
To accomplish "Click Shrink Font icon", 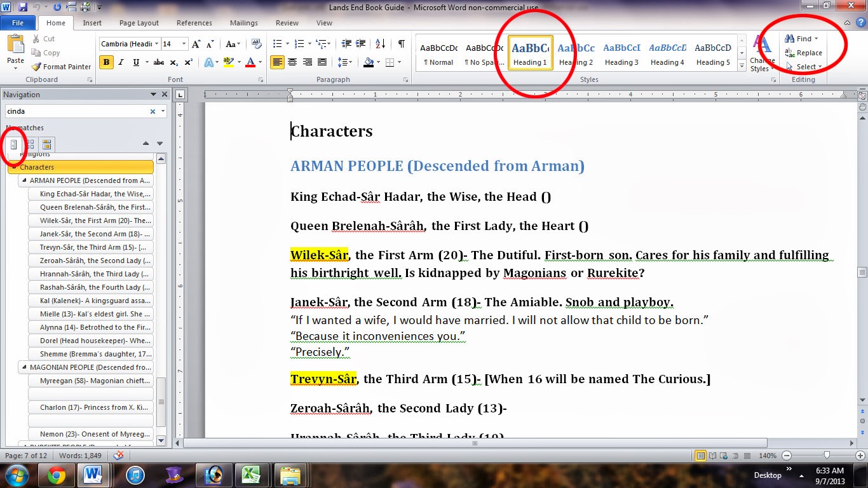I will coord(210,44).
